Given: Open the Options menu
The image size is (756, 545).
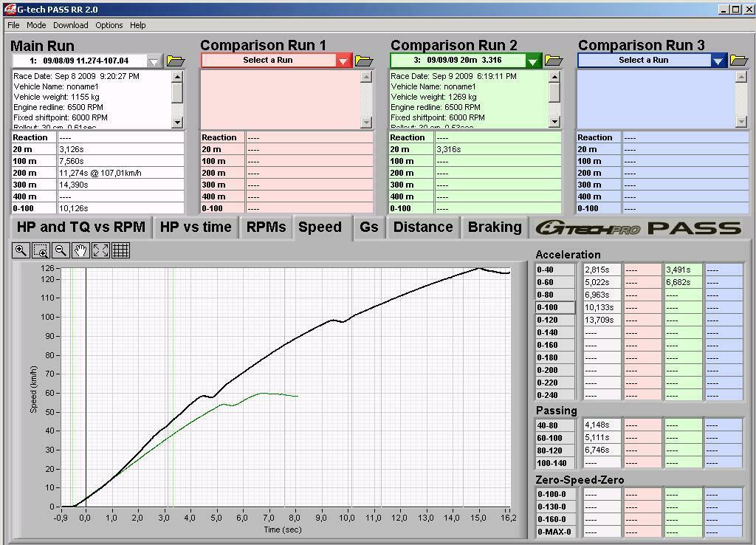Looking at the screenshot, I should tap(109, 25).
